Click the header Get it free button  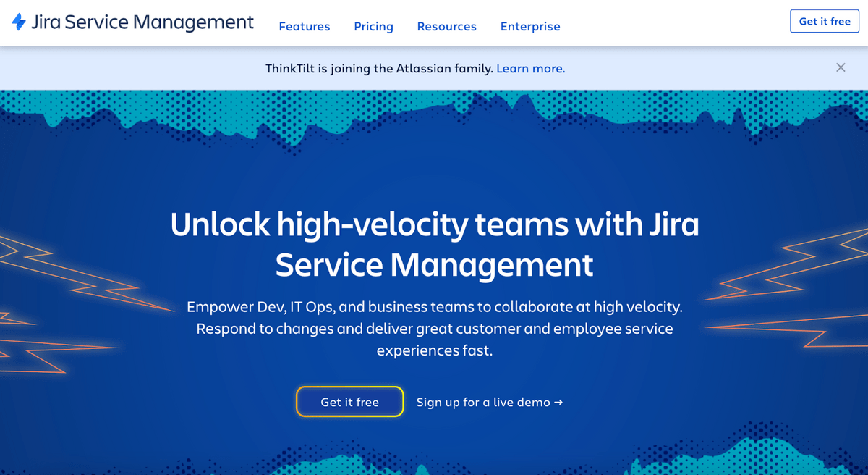[825, 22]
